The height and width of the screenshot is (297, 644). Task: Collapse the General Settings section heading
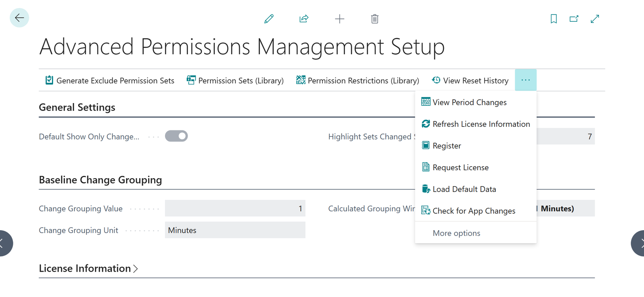[77, 107]
